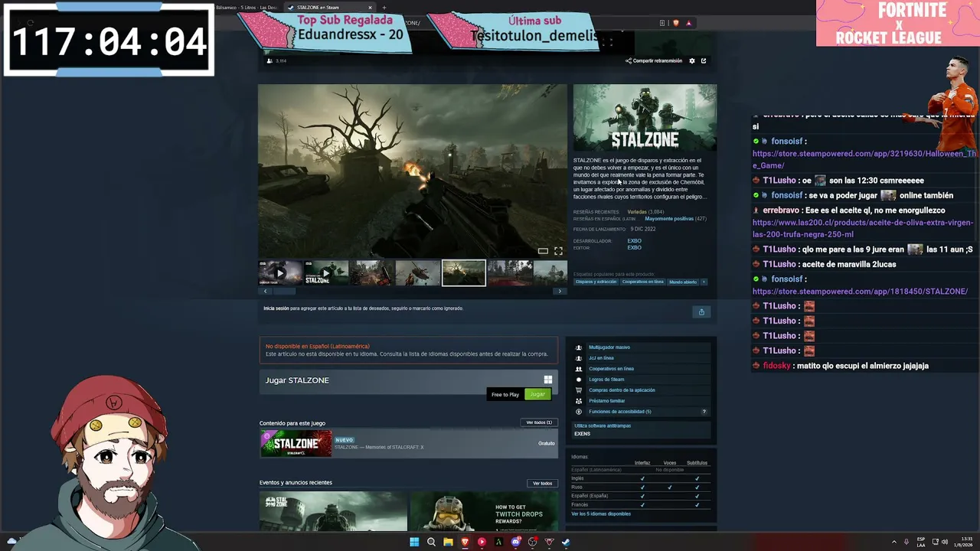Screen dimensions: 980x551
Task: Pop out the broadcast in new window
Action: 704,60
